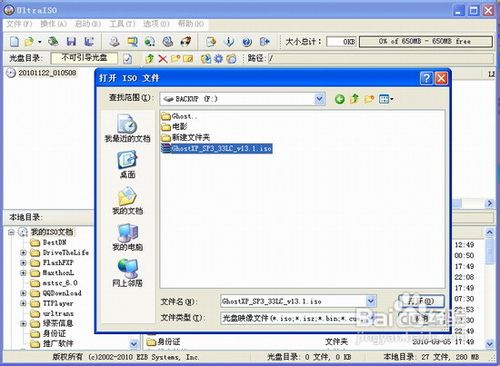
Task: Expand the FlashFXP tree folder
Action: pyautogui.click(x=23, y=263)
